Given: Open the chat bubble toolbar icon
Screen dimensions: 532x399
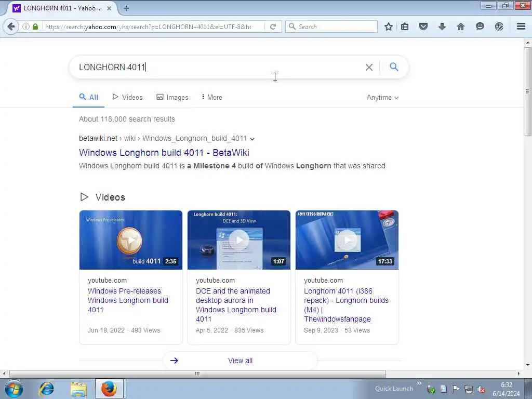Looking at the screenshot, I should click(x=480, y=26).
